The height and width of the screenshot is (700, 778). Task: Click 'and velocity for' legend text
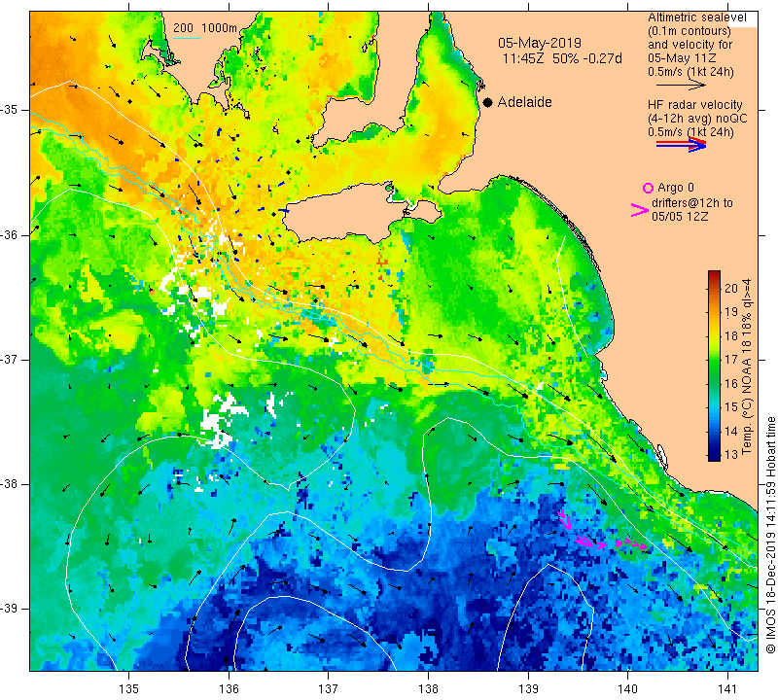pyautogui.click(x=690, y=45)
